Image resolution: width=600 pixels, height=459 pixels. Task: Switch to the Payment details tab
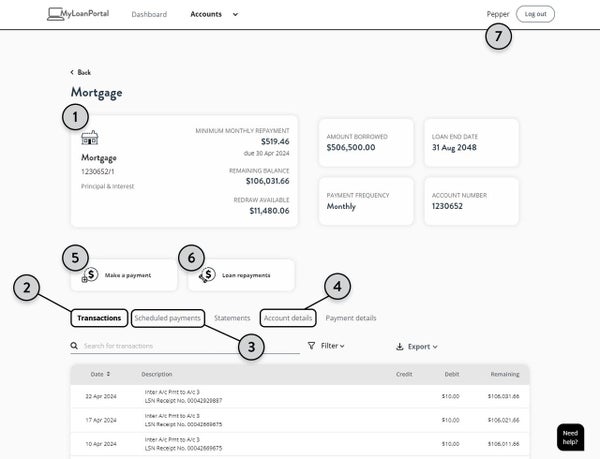351,318
